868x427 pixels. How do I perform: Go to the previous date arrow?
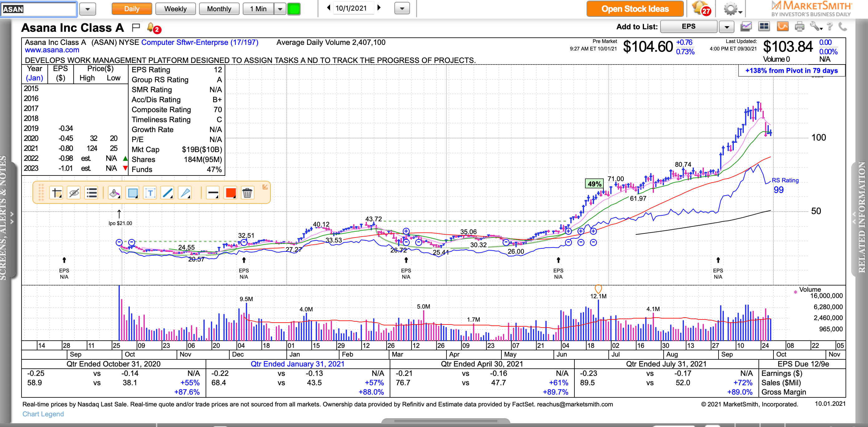[329, 8]
